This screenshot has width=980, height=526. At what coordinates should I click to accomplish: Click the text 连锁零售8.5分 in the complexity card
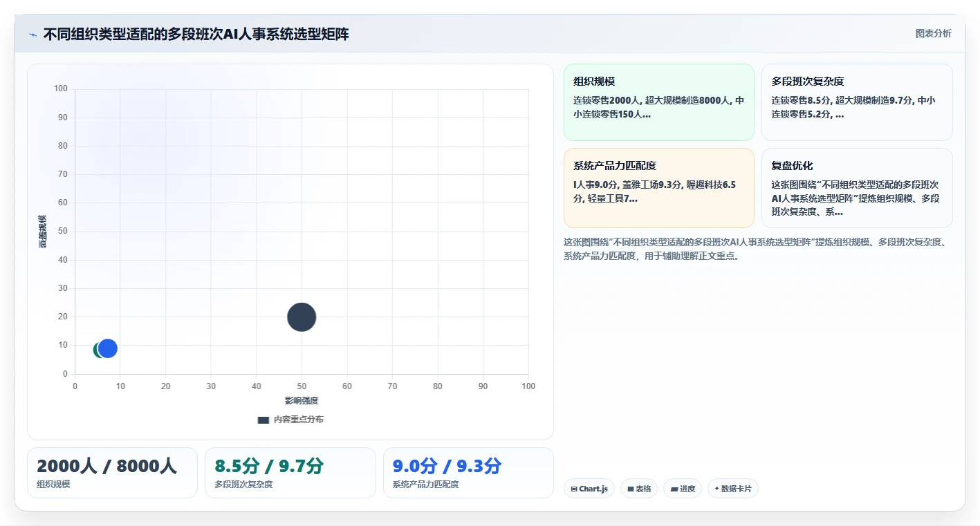click(802, 100)
